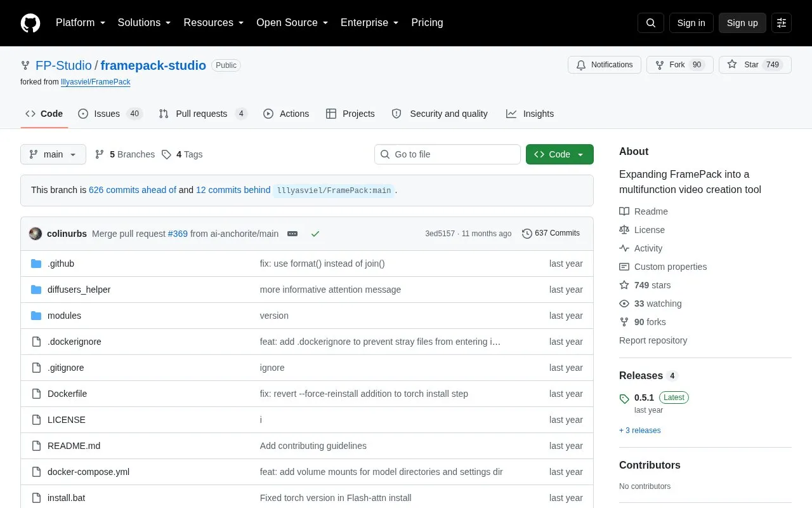This screenshot has width=812, height=508.
Task: Open the search magnifier button
Action: tap(651, 23)
